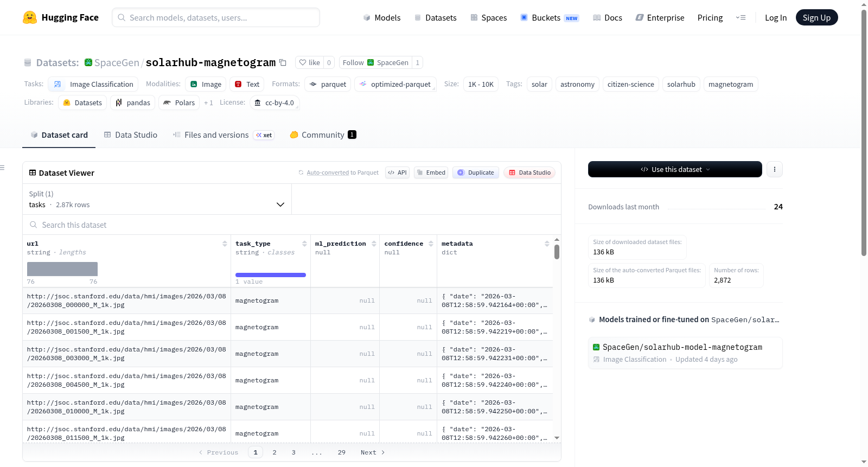Open Docs in top navigation

607,17
